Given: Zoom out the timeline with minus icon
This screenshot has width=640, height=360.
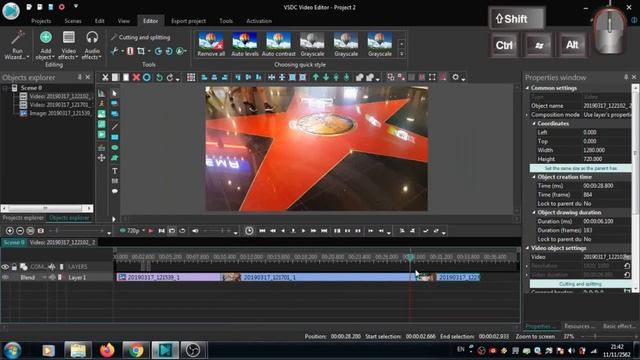Looking at the screenshot, I should [x=20, y=231].
